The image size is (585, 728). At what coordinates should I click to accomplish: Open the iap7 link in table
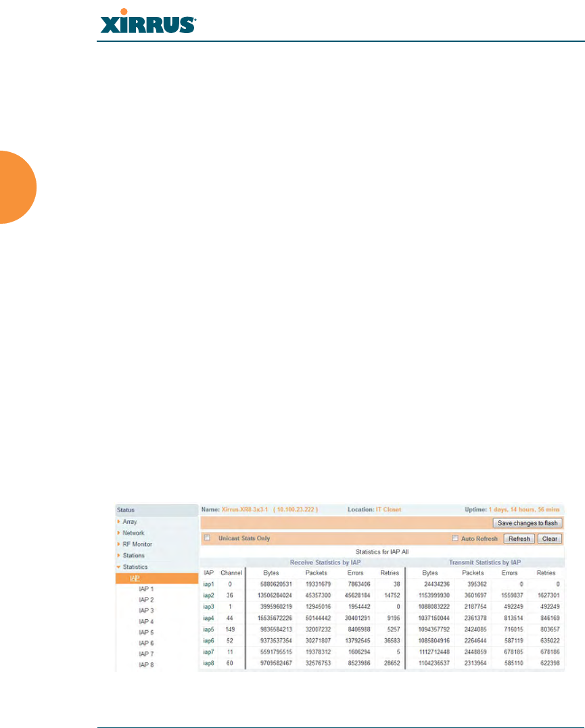(x=208, y=652)
